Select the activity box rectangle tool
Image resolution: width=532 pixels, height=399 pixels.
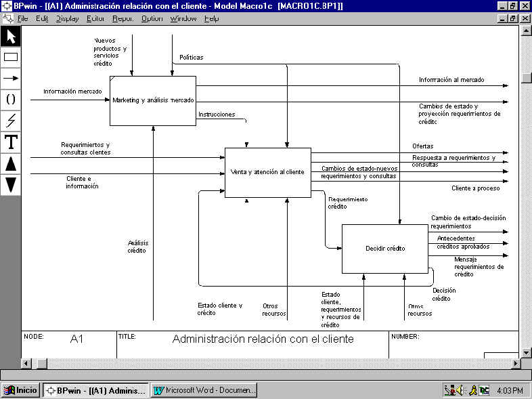[11, 57]
